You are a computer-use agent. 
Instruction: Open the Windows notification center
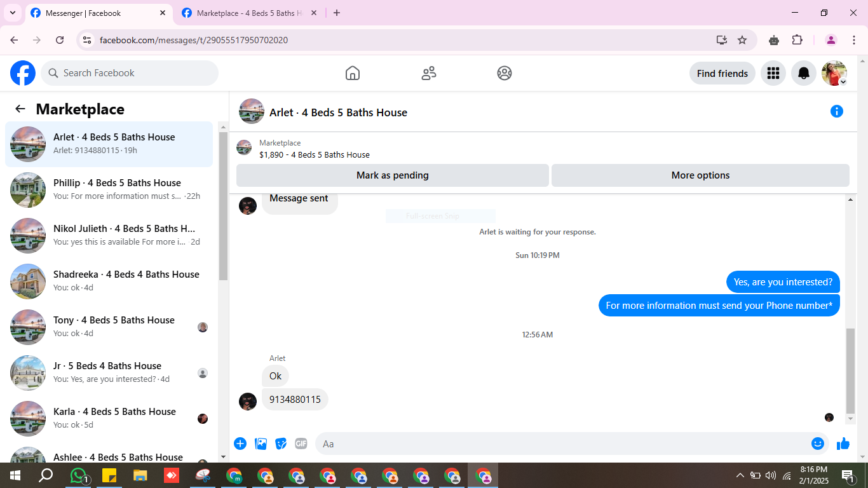(848, 475)
